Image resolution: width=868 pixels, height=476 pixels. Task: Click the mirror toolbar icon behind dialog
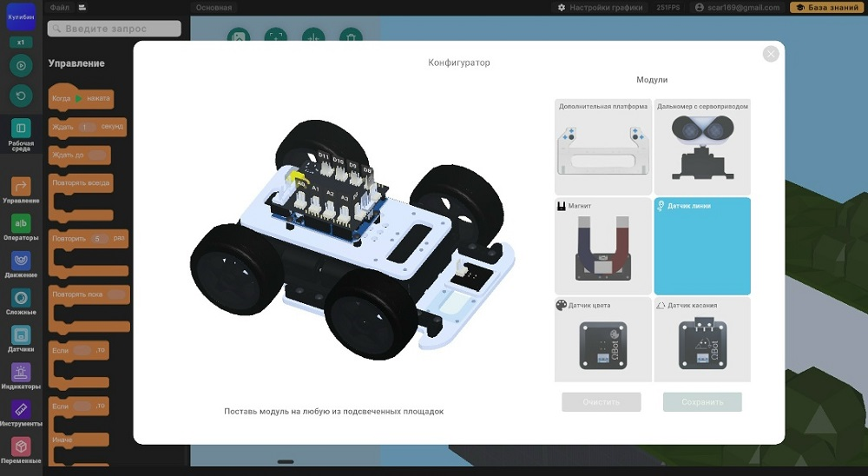pos(313,36)
